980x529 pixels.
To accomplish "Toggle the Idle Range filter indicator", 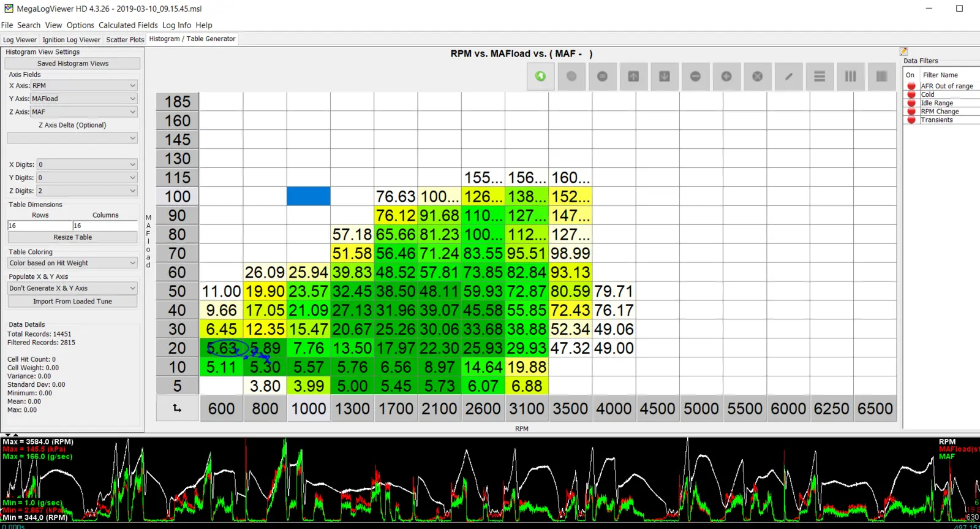I will coord(911,103).
